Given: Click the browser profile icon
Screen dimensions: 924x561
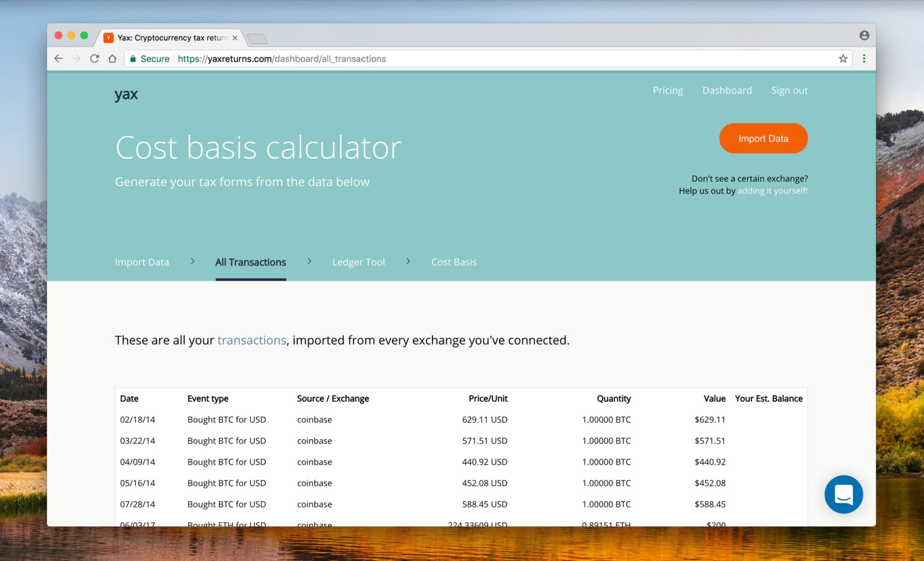Looking at the screenshot, I should click(x=864, y=35).
